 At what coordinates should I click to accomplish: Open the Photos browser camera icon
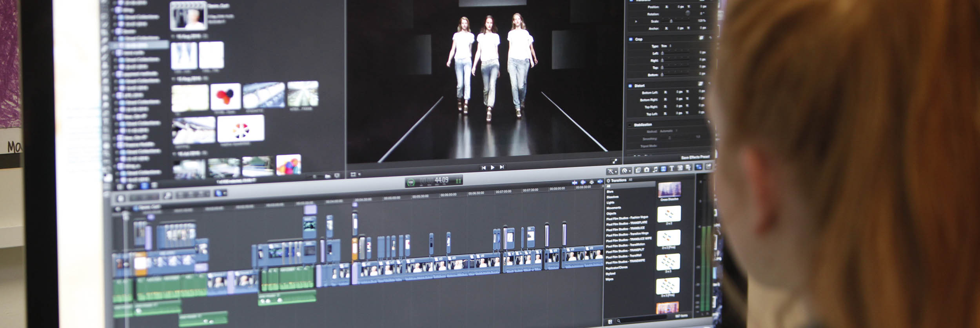(x=646, y=169)
